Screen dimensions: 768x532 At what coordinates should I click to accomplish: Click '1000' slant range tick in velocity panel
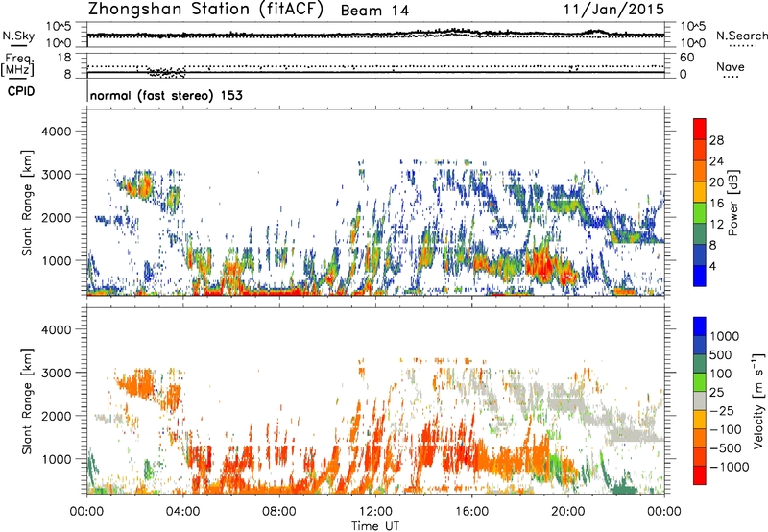(x=56, y=459)
